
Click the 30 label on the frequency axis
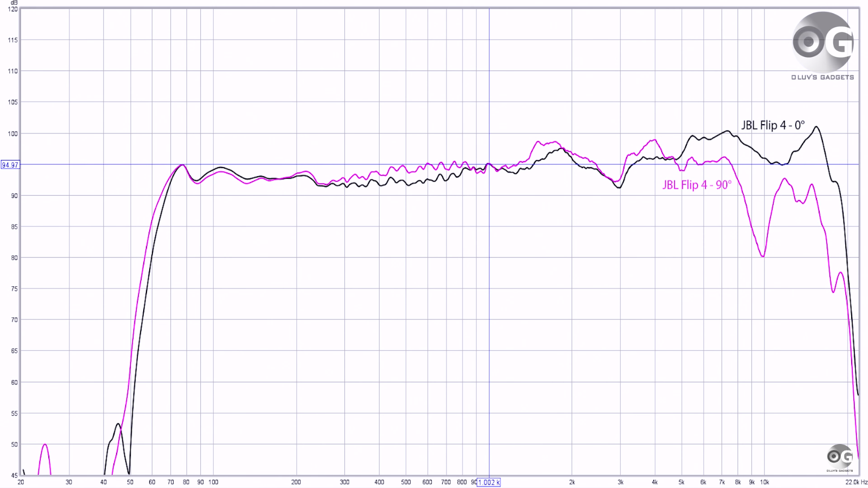point(69,482)
